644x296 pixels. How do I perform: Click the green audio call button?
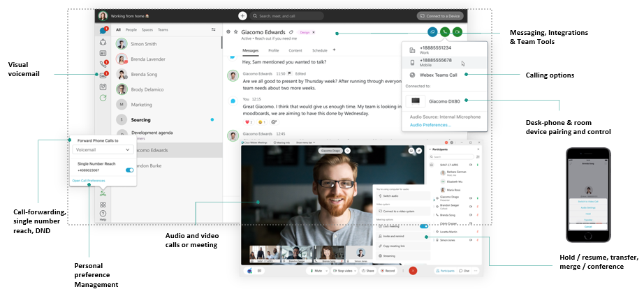coord(445,32)
